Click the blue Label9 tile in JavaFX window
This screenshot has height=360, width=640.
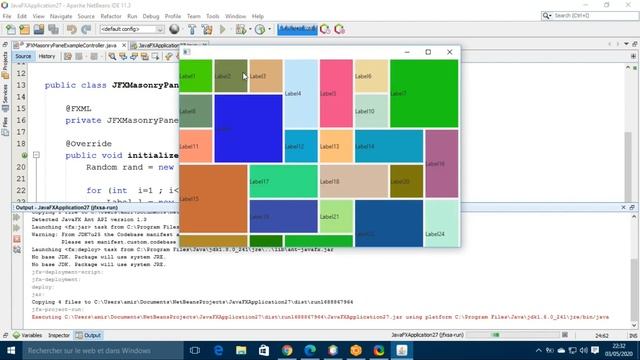click(248, 129)
